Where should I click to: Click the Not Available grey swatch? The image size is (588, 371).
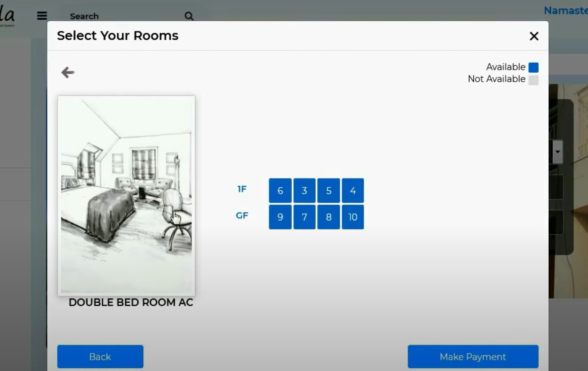[x=533, y=80]
